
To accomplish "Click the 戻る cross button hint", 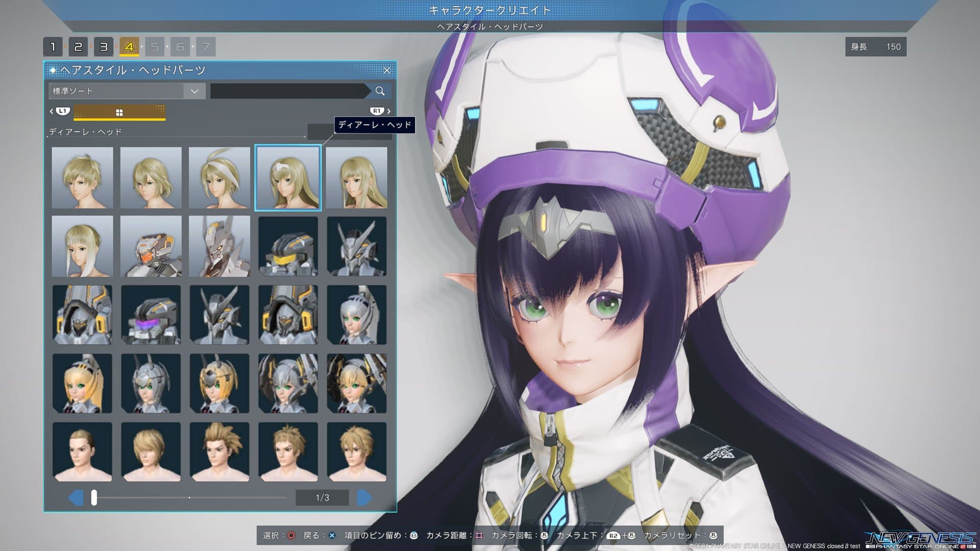I will pos(320,535).
